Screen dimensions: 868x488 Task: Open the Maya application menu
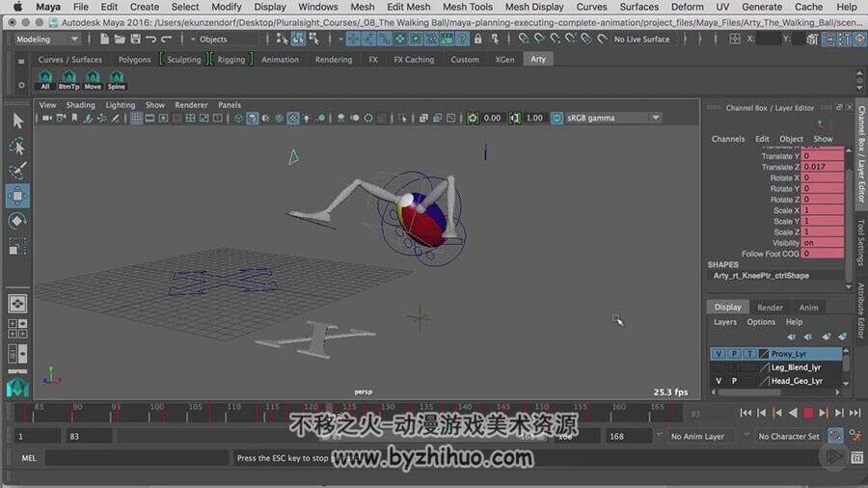(x=48, y=7)
